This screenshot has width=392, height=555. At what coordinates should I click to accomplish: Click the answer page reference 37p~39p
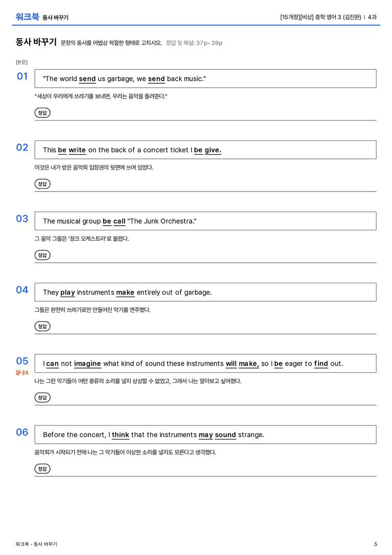(x=209, y=43)
